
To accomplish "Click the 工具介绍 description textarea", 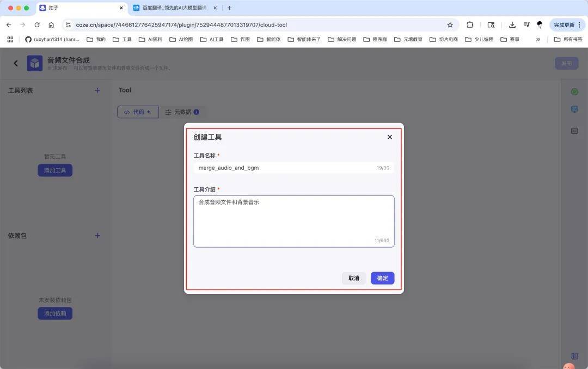I will pos(293,221).
